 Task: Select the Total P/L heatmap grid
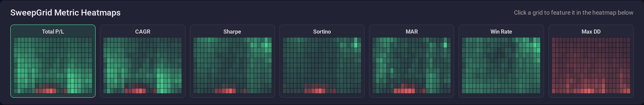pos(53,61)
